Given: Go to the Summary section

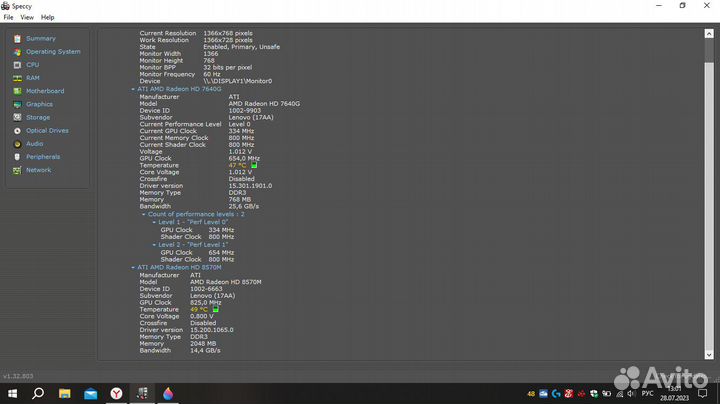Looking at the screenshot, I should (x=41, y=39).
